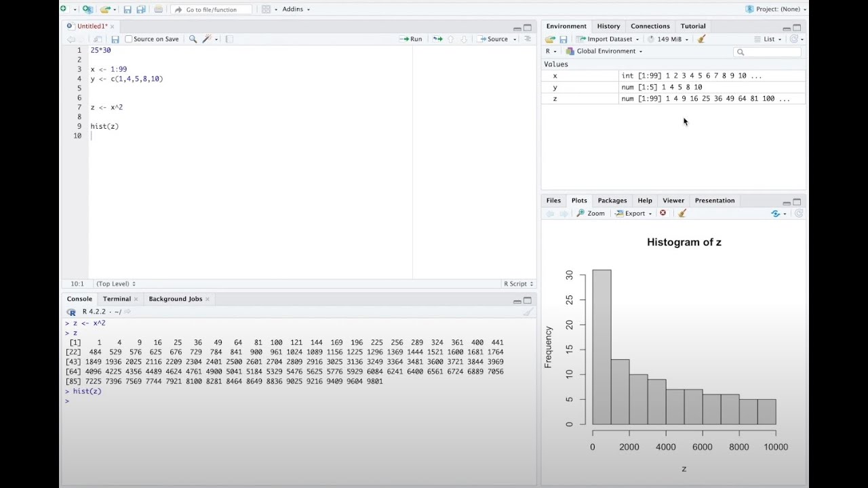The height and width of the screenshot is (488, 868).
Task: Click the Go to file/function field
Action: [212, 9]
